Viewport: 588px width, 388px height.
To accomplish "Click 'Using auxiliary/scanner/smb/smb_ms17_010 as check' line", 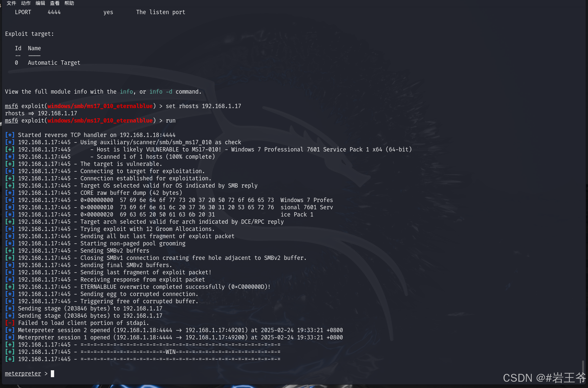I will (123, 142).
